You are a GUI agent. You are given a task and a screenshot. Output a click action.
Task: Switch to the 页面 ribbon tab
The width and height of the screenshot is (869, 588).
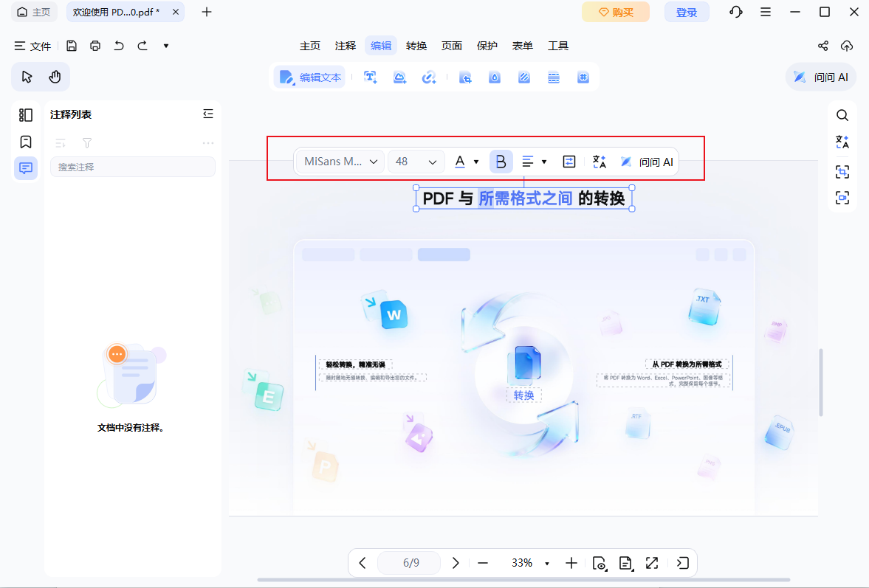(452, 46)
